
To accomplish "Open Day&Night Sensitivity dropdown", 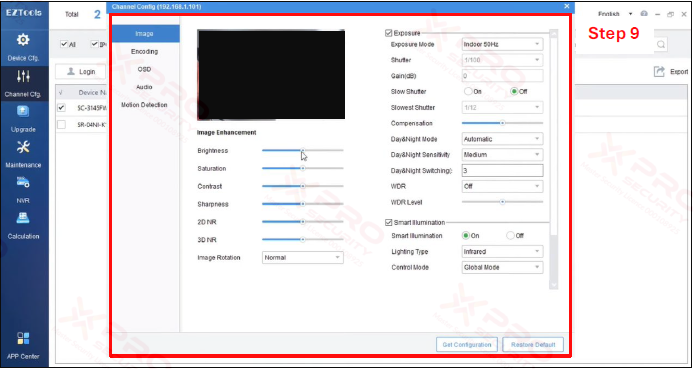I will 502,155.
